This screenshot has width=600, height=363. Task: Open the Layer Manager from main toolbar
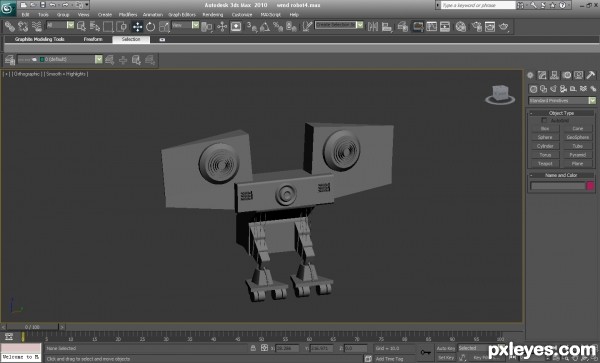[402, 26]
